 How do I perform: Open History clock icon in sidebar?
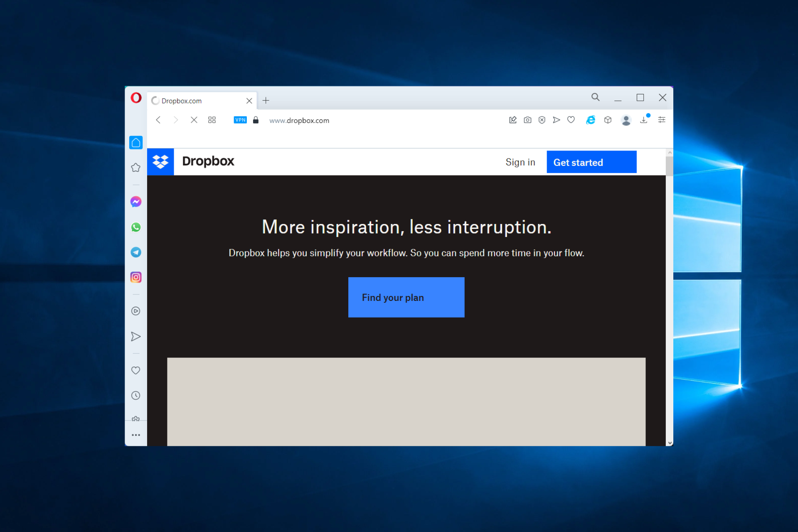click(136, 395)
